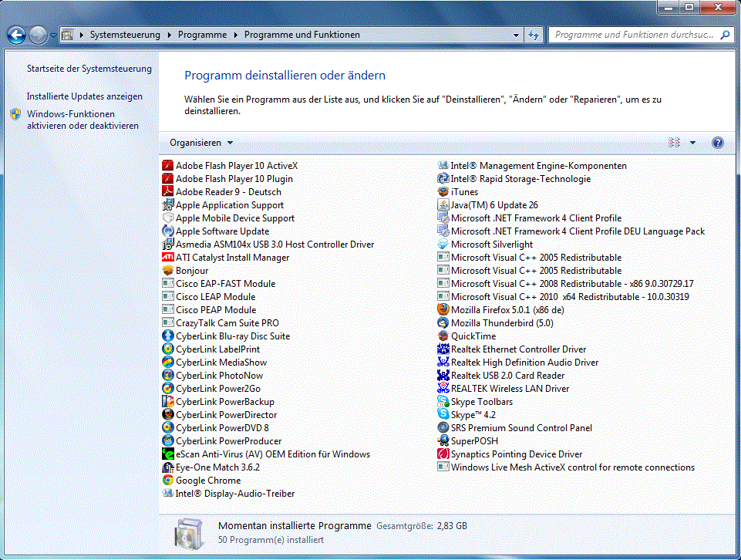
Task: Click the Adobe Flash Player 10 ActiveX icon
Action: [x=168, y=165]
